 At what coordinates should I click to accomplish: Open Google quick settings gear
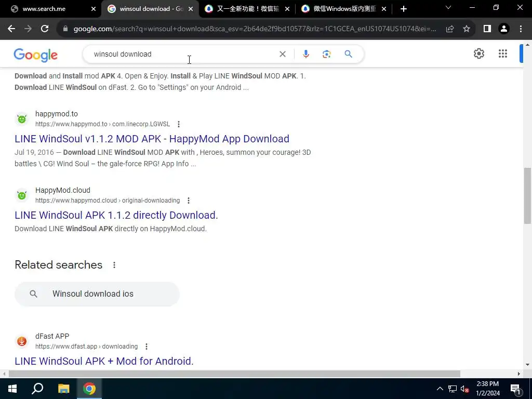(x=478, y=54)
